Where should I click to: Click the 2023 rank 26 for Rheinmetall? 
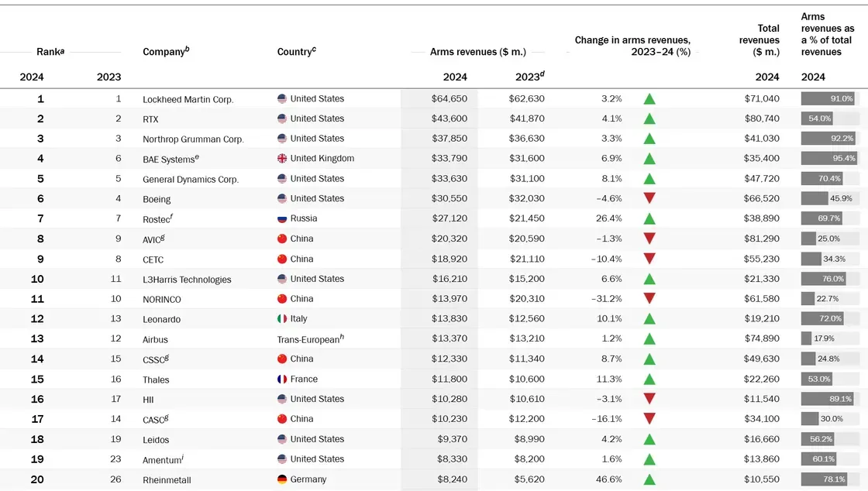pyautogui.click(x=115, y=479)
